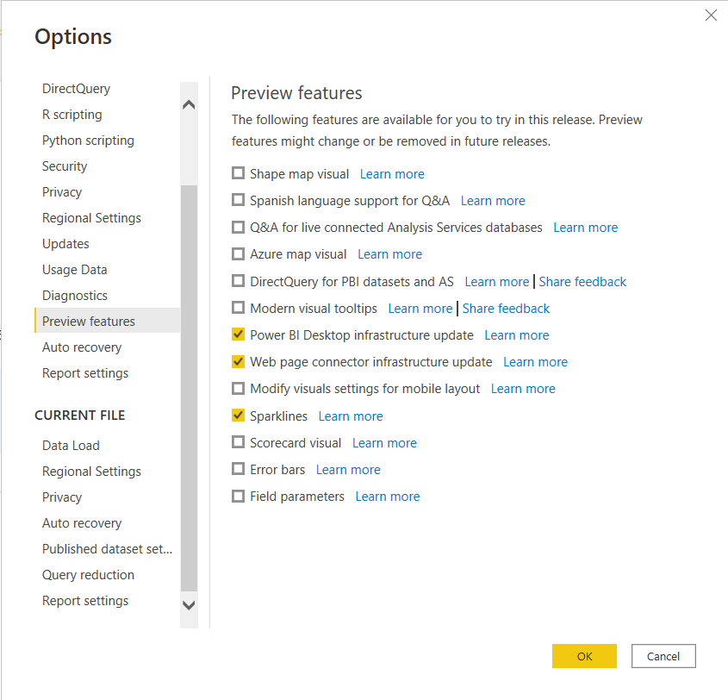Click Learn more for Shape map visual
Viewport: 728px width, 700px height.
[392, 174]
